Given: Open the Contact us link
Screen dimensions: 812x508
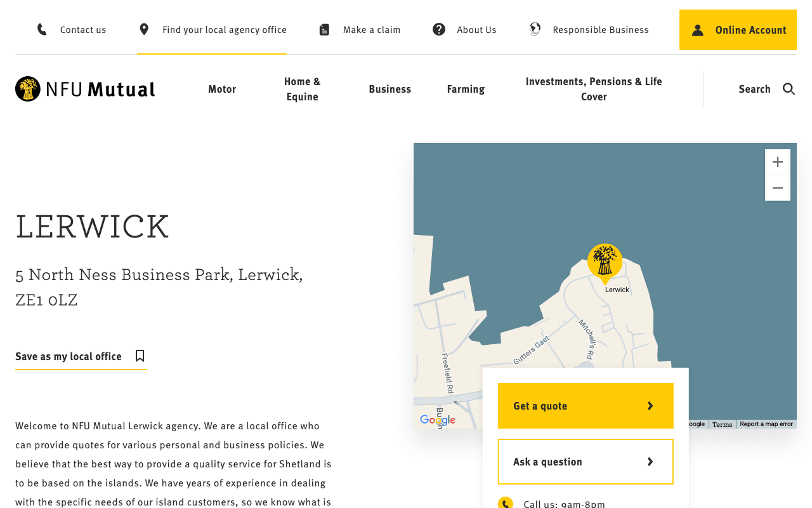Looking at the screenshot, I should click(83, 30).
